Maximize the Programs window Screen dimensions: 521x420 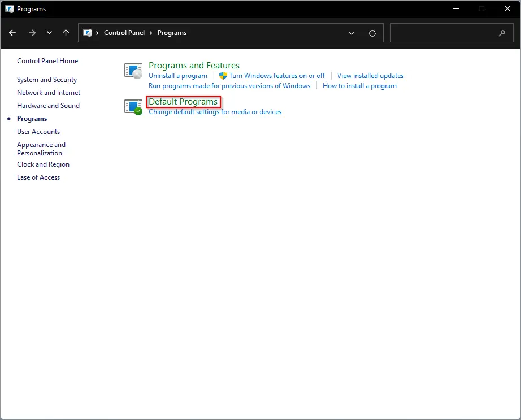pyautogui.click(x=481, y=8)
